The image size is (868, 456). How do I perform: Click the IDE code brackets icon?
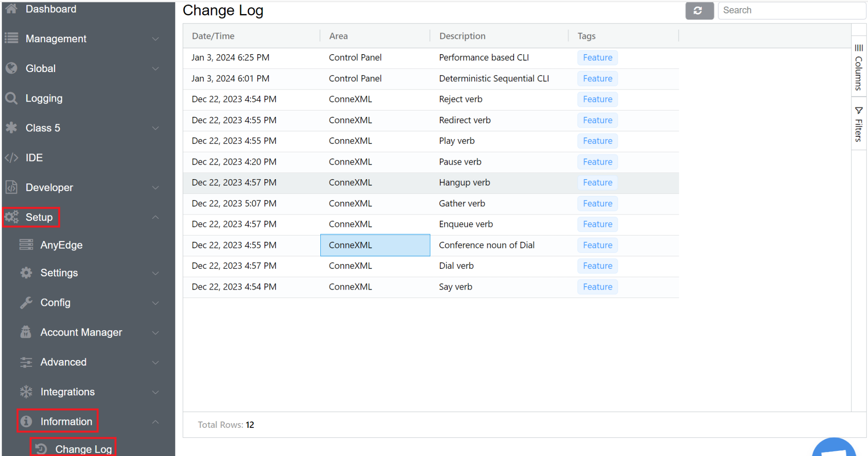click(12, 158)
